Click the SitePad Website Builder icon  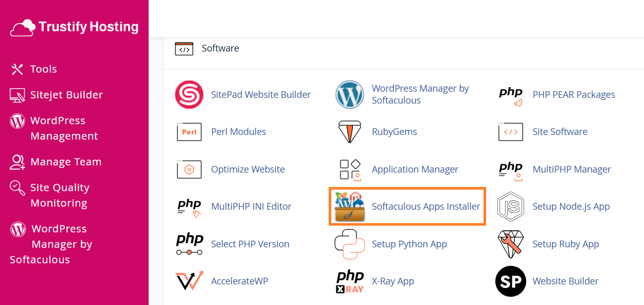pyautogui.click(x=189, y=94)
